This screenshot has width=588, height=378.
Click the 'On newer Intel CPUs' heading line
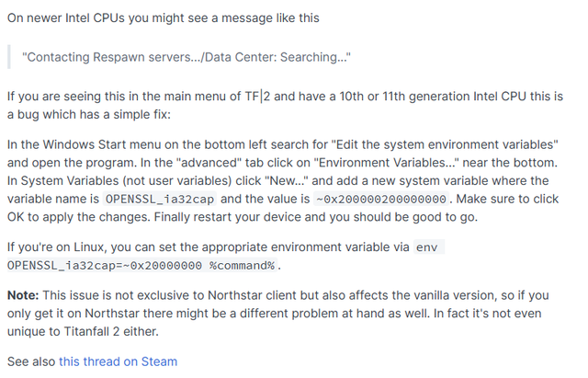coord(164,18)
